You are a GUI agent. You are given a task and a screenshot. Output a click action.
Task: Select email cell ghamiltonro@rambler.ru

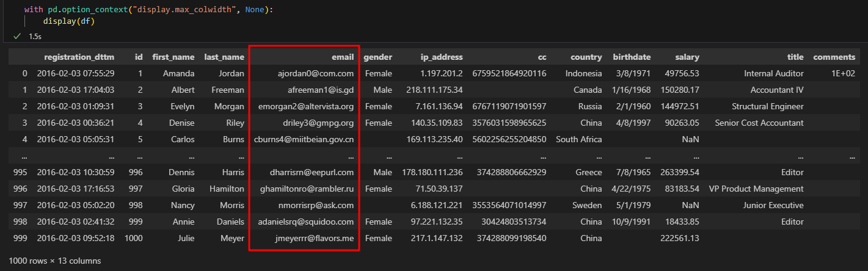[307, 189]
